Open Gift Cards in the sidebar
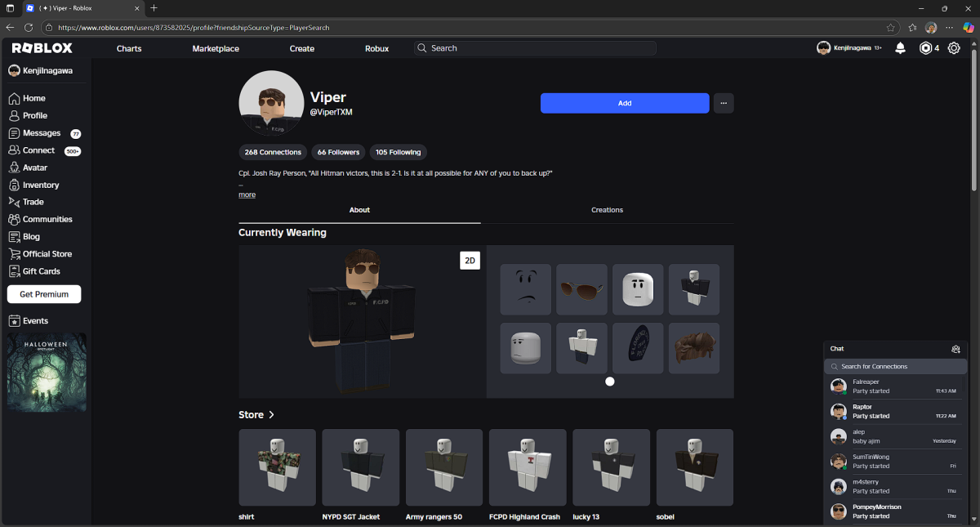980x527 pixels. click(41, 271)
